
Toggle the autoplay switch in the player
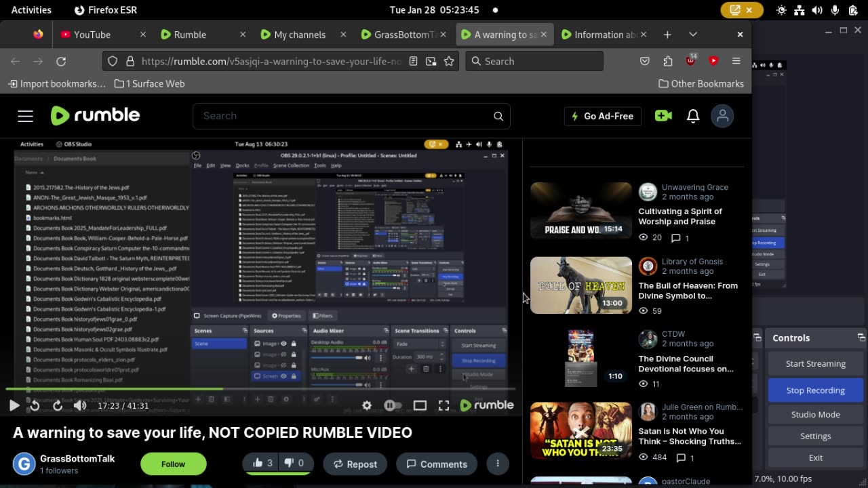(x=393, y=405)
